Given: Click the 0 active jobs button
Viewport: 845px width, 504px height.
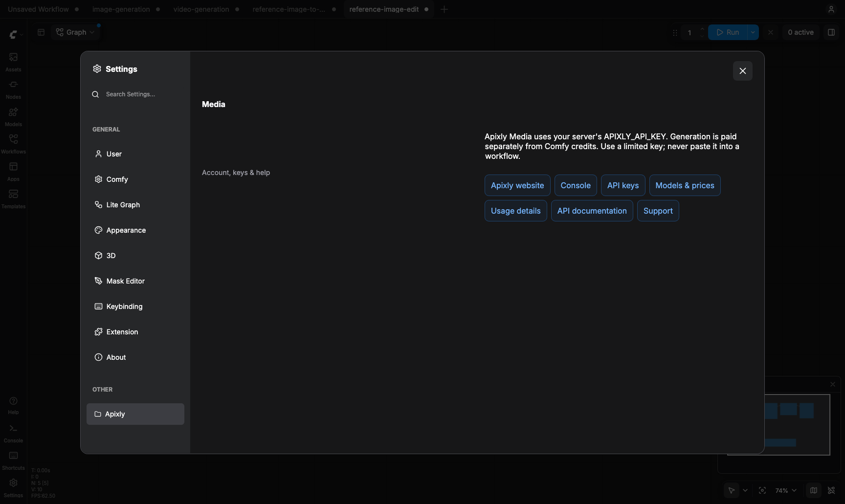Looking at the screenshot, I should click(801, 32).
